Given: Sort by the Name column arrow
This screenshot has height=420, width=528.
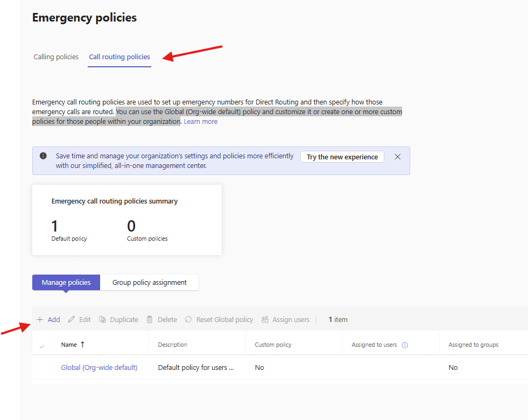Looking at the screenshot, I should coord(82,345).
